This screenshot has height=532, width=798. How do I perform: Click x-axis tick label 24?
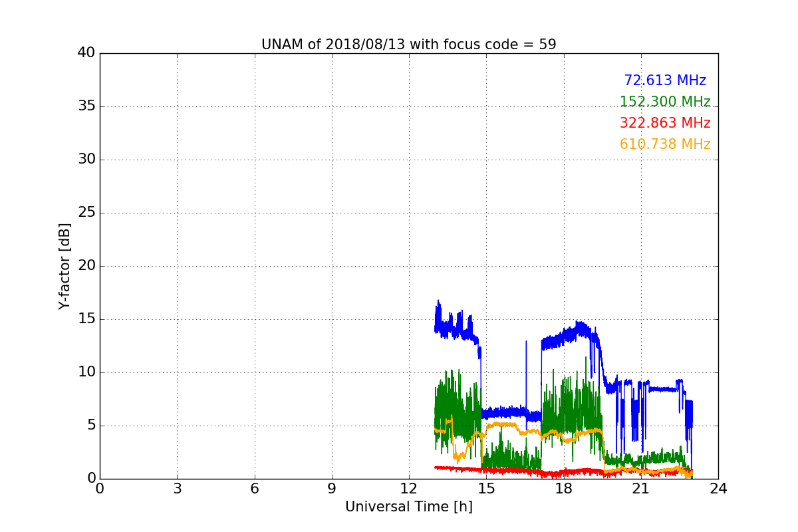point(718,489)
